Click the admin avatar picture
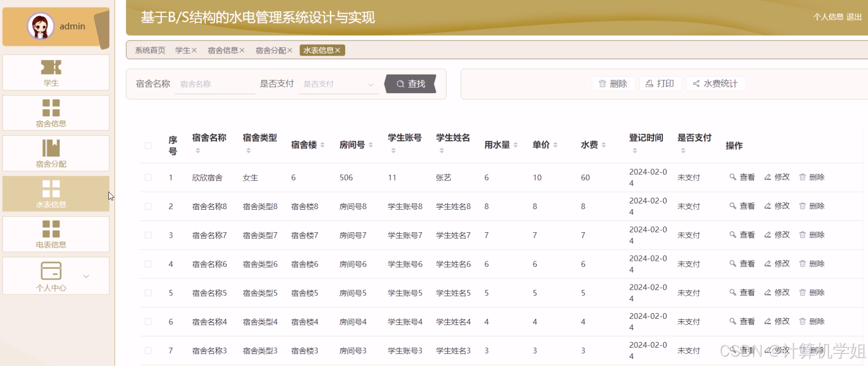868x366 pixels. coord(41,26)
